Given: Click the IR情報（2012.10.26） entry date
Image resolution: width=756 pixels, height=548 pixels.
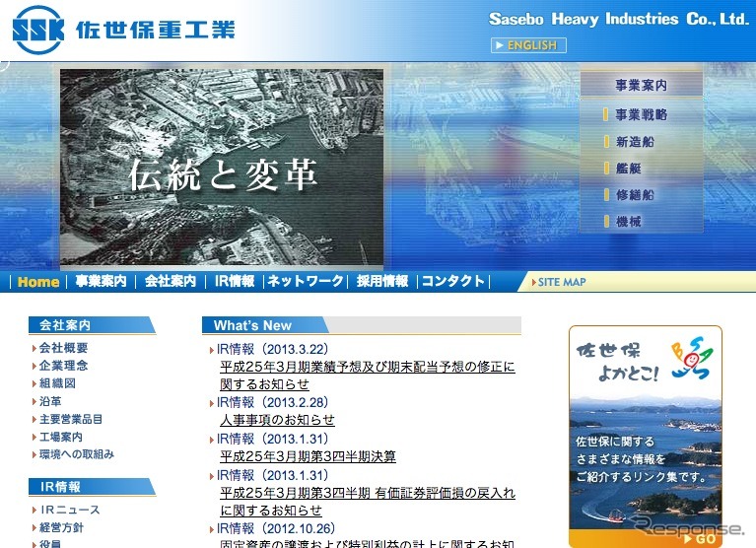Looking at the screenshot, I should (276, 528).
